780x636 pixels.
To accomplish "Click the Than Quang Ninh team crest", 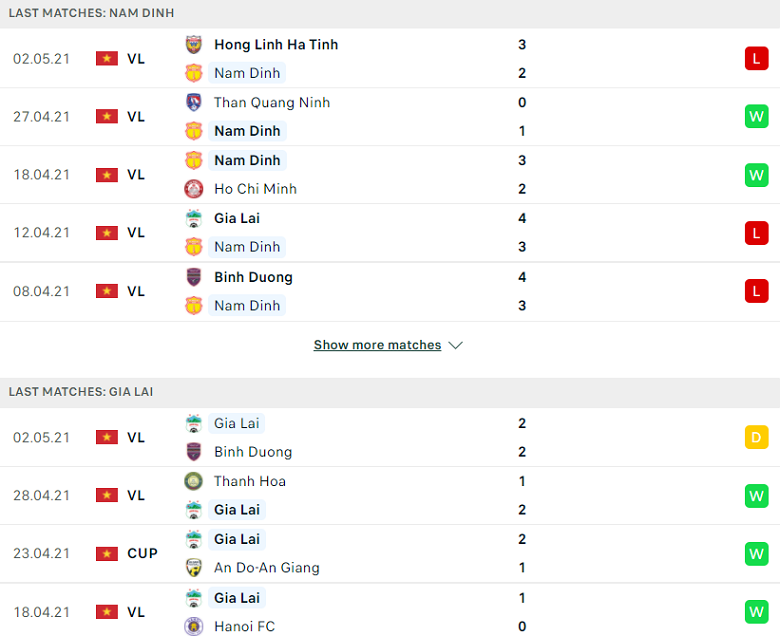I will pyautogui.click(x=194, y=102).
